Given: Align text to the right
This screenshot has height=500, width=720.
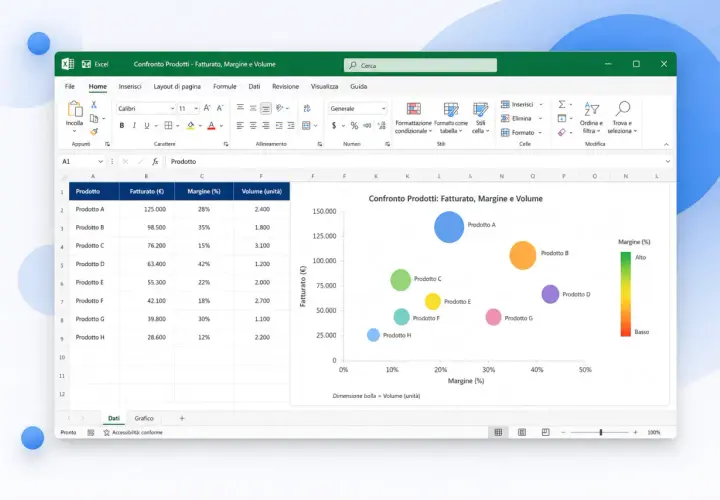Looking at the screenshot, I should point(266,125).
